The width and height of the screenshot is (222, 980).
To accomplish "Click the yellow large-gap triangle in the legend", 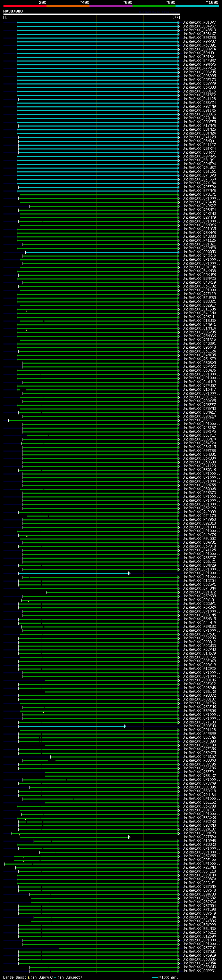I will (28, 977).
